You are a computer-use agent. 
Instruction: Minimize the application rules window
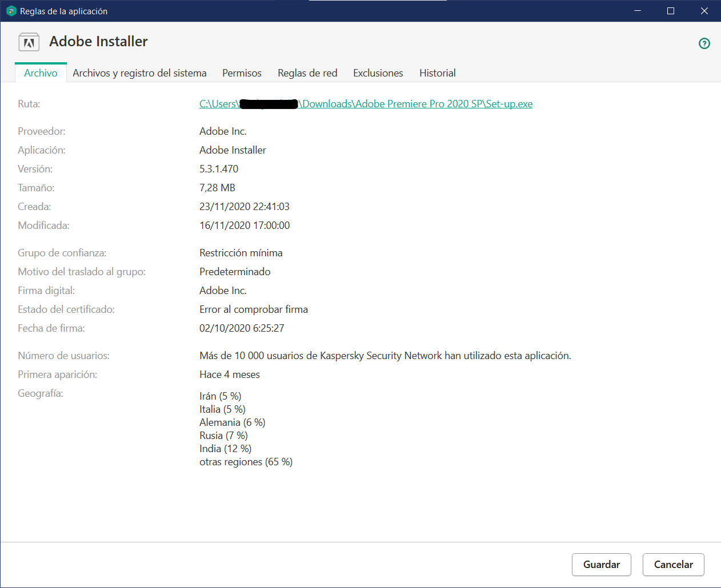tap(638, 11)
